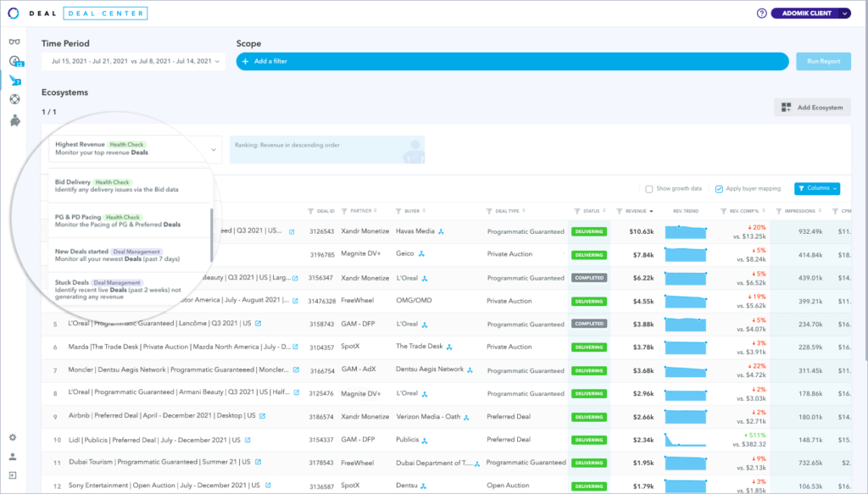The width and height of the screenshot is (868, 494).
Task: Click the user profile icon in sidebar
Action: (13, 456)
